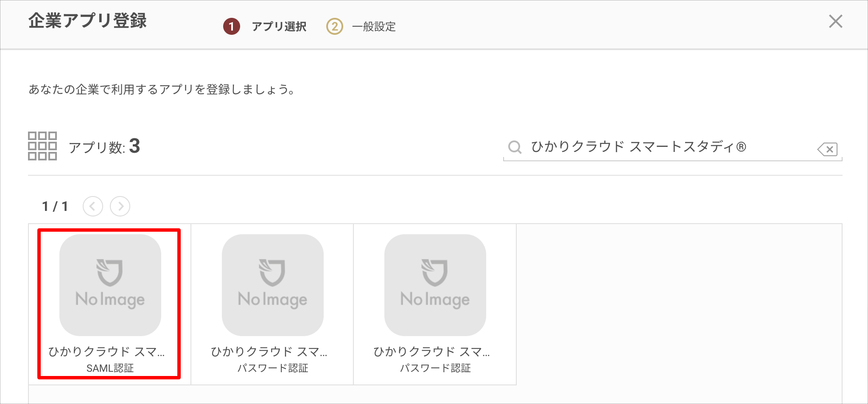Click the アプリ数: 3 counter label
The width and height of the screenshot is (868, 404).
pos(104,146)
